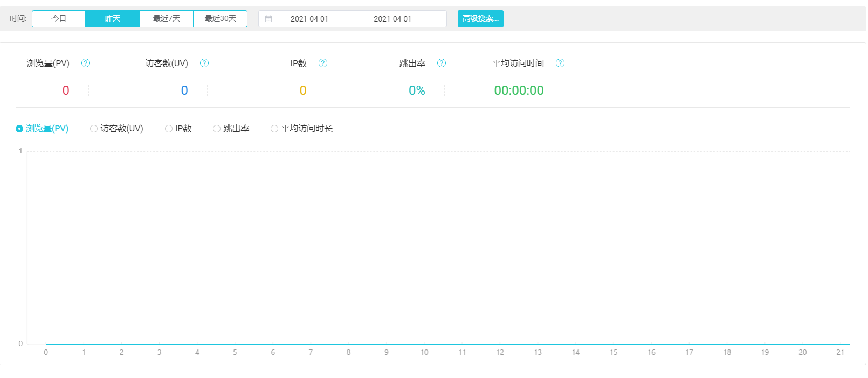Click help icon beside IP数
Viewport: 868px width, 378px height.
point(323,63)
